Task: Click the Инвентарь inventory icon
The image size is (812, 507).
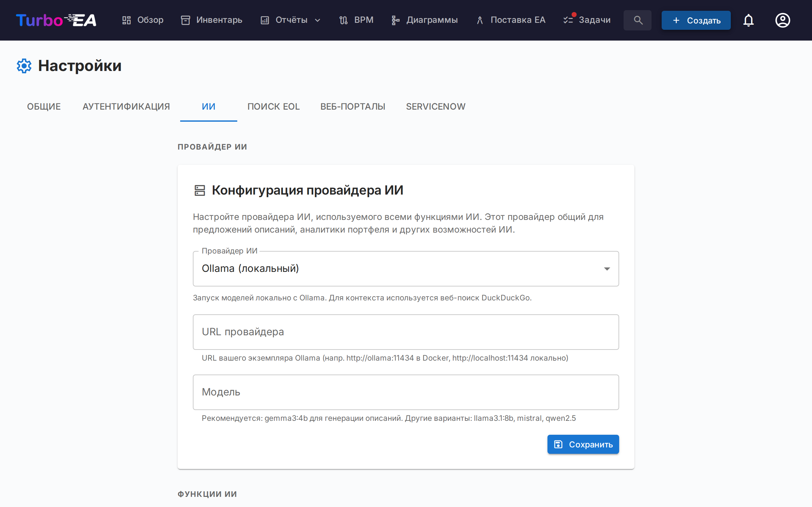Action: tap(185, 20)
